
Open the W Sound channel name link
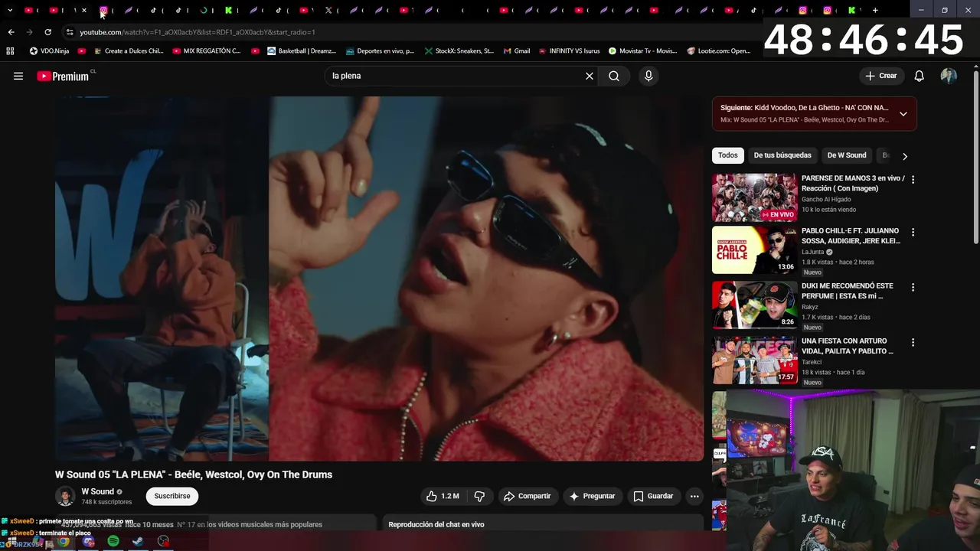[x=98, y=491]
